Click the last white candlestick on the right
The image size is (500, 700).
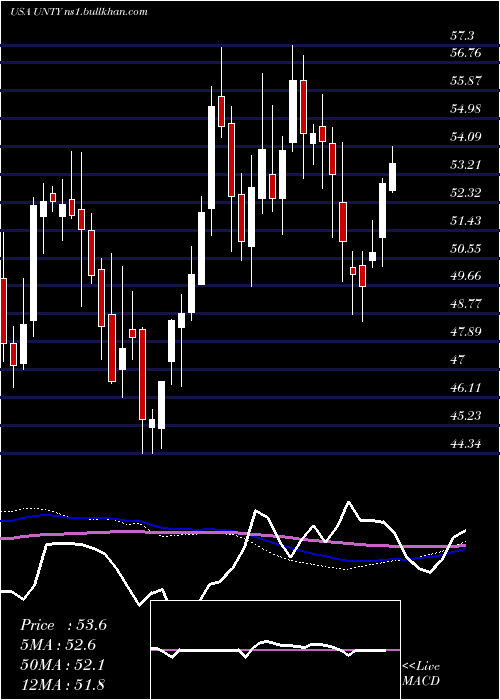(x=393, y=177)
